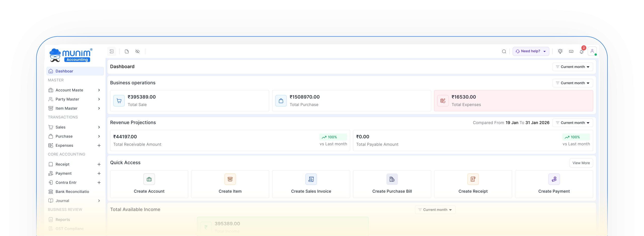Open the Need help? dropdown
Image resolution: width=644 pixels, height=236 pixels.
click(x=531, y=51)
